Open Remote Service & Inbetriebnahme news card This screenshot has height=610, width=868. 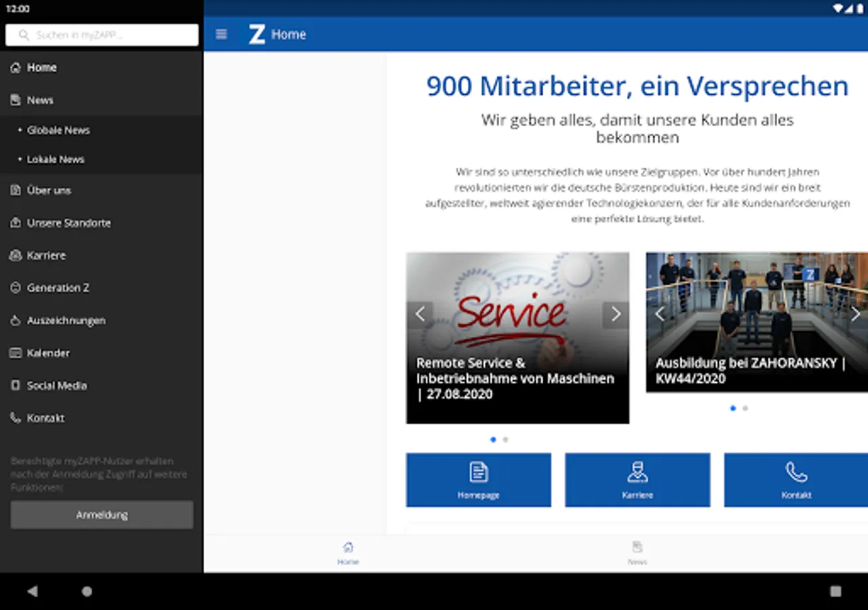(x=517, y=338)
